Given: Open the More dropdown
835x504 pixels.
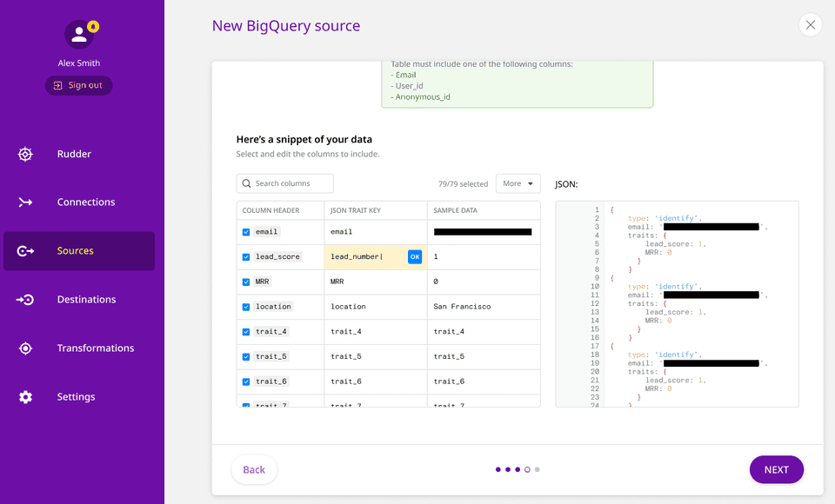Looking at the screenshot, I should point(518,183).
